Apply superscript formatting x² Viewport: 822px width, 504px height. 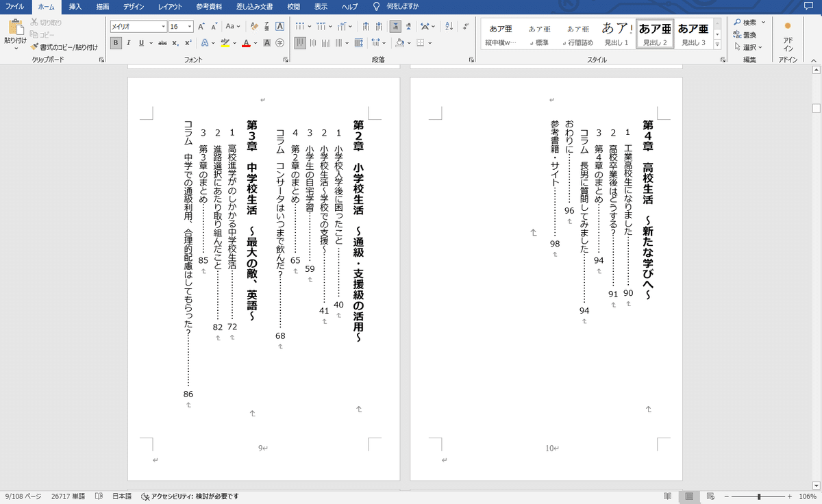[x=188, y=42]
